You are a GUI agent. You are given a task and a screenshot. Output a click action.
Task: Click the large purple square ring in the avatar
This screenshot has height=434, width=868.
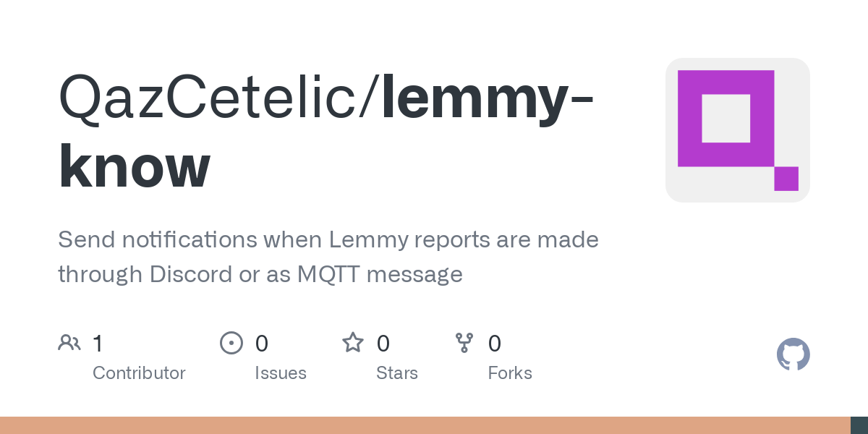pos(689,118)
